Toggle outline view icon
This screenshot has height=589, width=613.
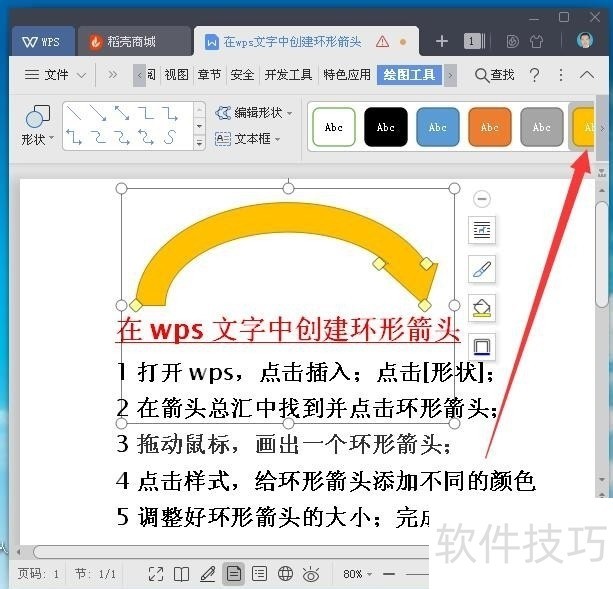(260, 574)
